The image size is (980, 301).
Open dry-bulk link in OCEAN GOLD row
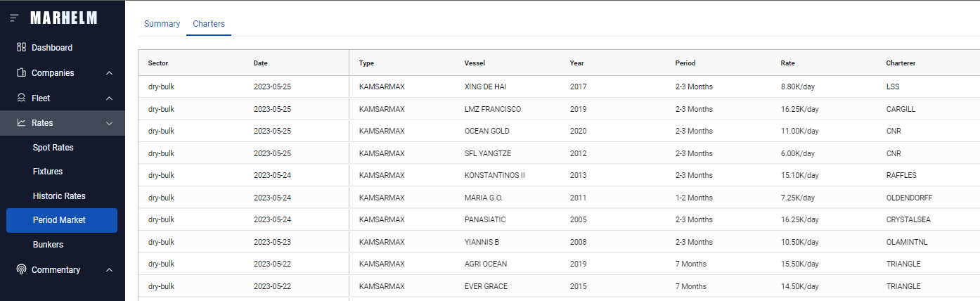[161, 132]
